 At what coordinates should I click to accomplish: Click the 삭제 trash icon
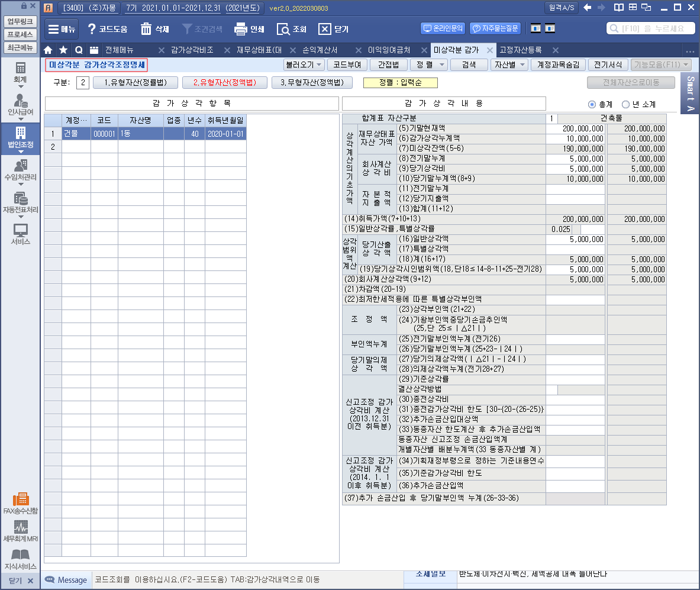154,29
